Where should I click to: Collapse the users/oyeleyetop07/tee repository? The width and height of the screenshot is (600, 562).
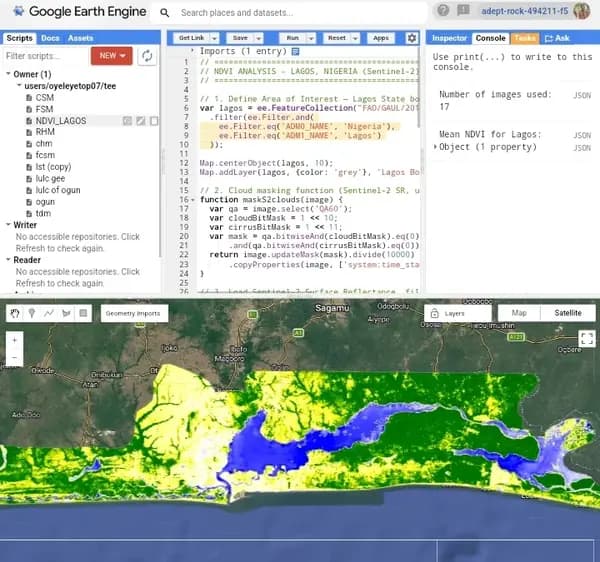coord(19,85)
